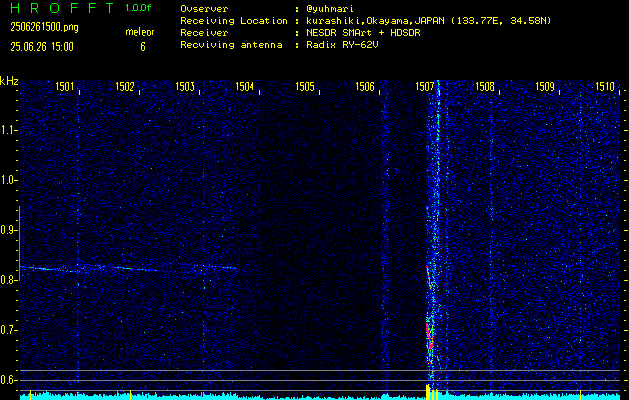Image resolution: width=629 pixels, height=400 pixels.
Task: Click the 1507 time marker
Action: [x=425, y=86]
